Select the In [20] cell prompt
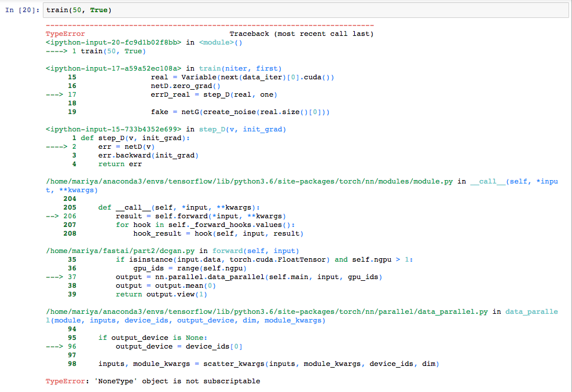 (x=22, y=11)
